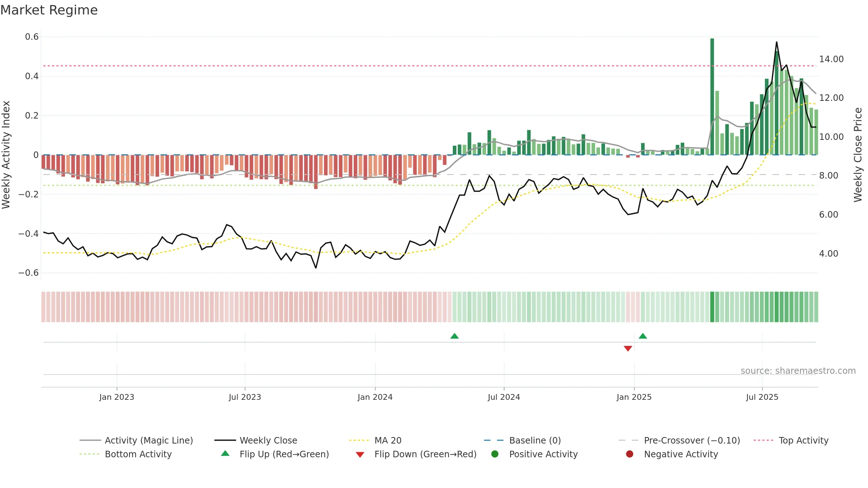The width and height of the screenshot is (868, 488).
Task: Click the short pink segment in green regime strip
Action: coord(633,307)
